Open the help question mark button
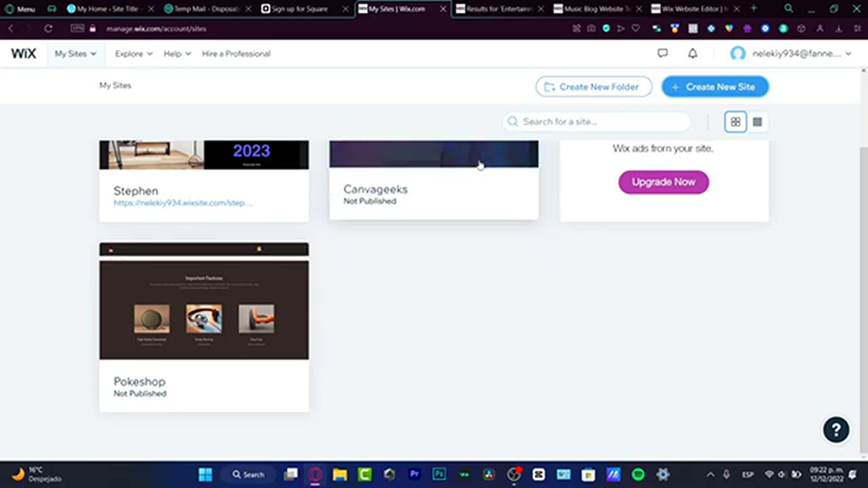868x488 pixels. 836,429
